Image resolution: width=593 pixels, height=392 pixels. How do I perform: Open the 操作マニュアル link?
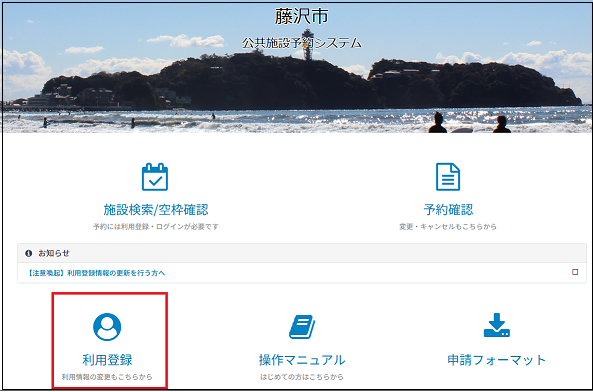tap(302, 360)
